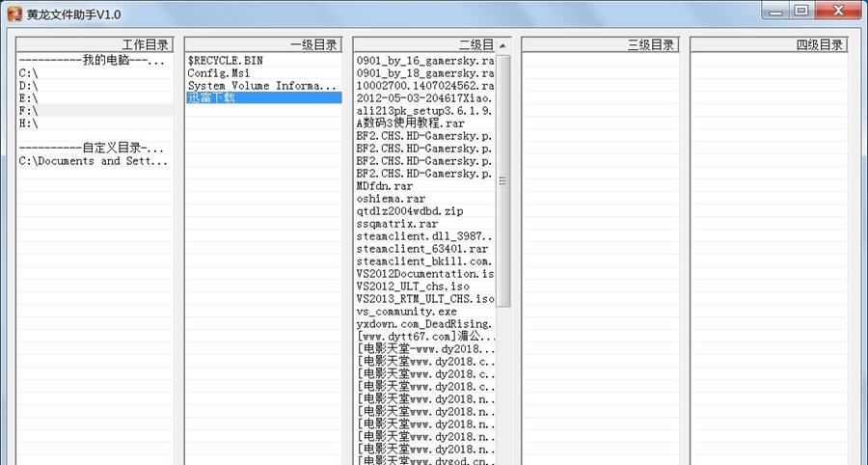Select drive C:\ in 工作目录
This screenshot has width=868, height=465.
[95, 73]
